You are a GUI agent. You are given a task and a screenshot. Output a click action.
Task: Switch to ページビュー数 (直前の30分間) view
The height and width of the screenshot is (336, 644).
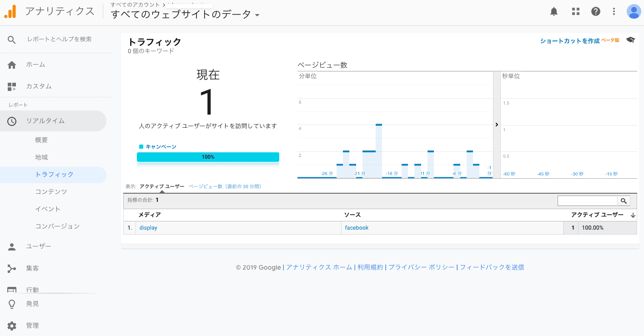coord(225,186)
